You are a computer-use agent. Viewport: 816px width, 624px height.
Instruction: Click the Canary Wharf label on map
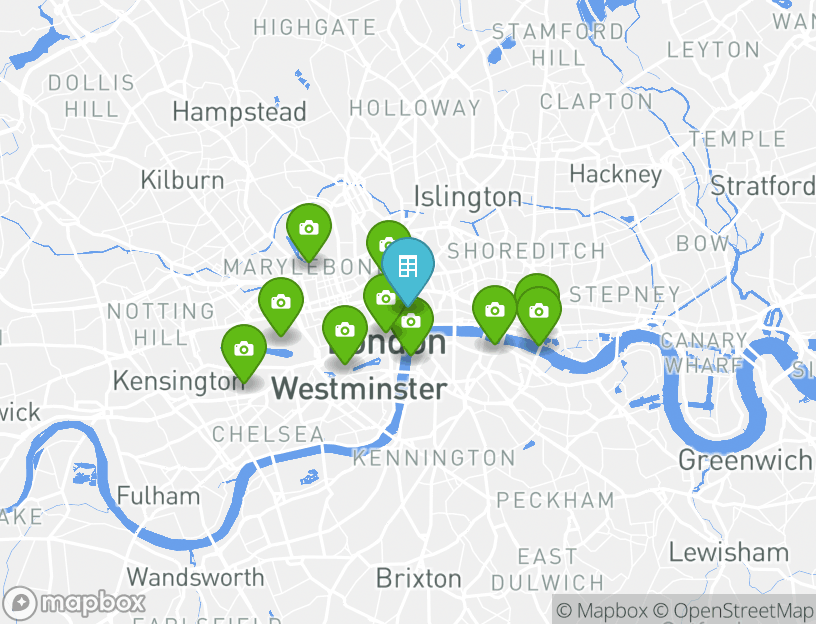(x=704, y=353)
